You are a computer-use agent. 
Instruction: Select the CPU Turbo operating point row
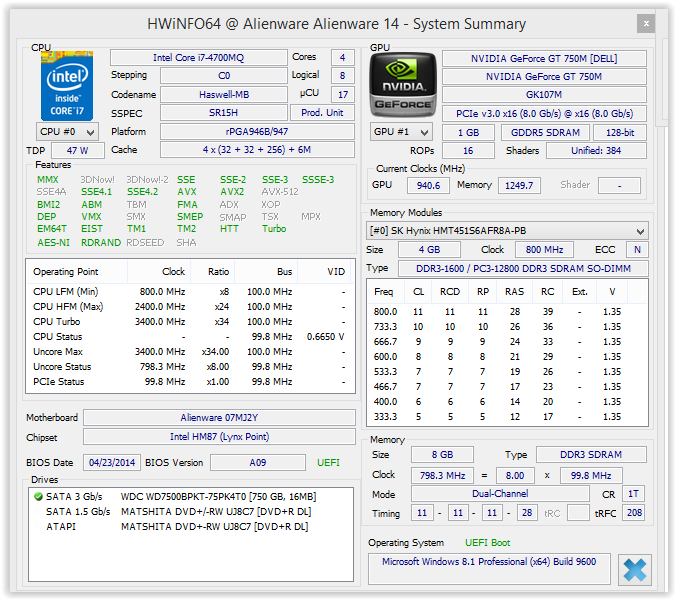tap(190, 322)
